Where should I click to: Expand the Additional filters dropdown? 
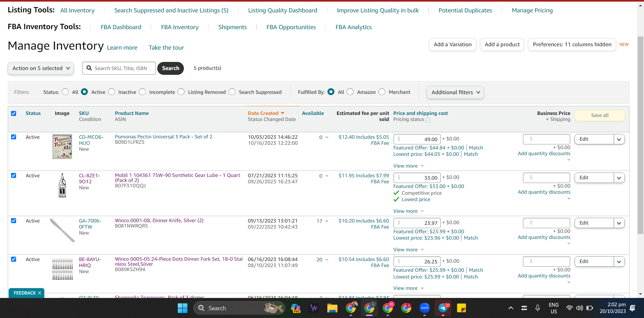[455, 92]
